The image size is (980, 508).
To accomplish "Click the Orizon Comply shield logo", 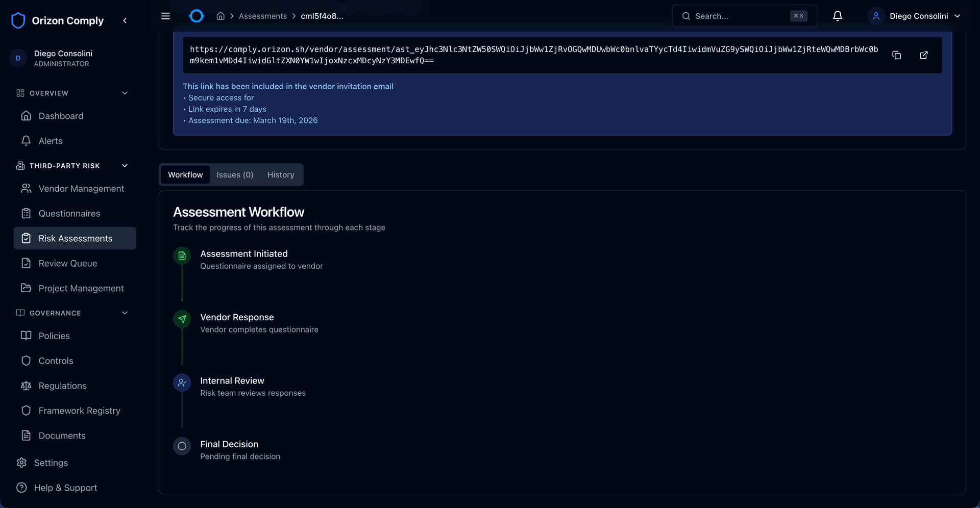I will point(18,20).
